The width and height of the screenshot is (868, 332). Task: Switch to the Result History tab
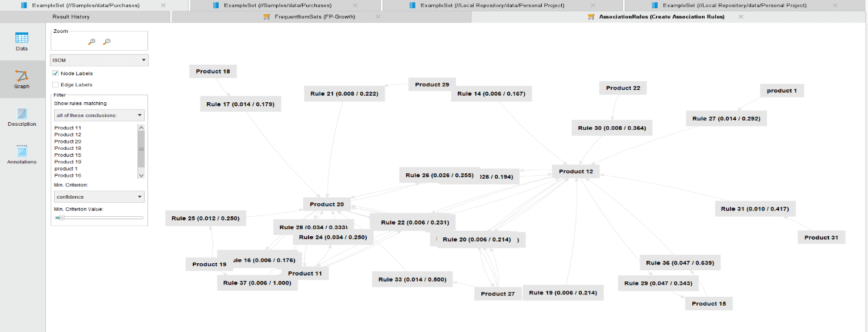point(71,17)
